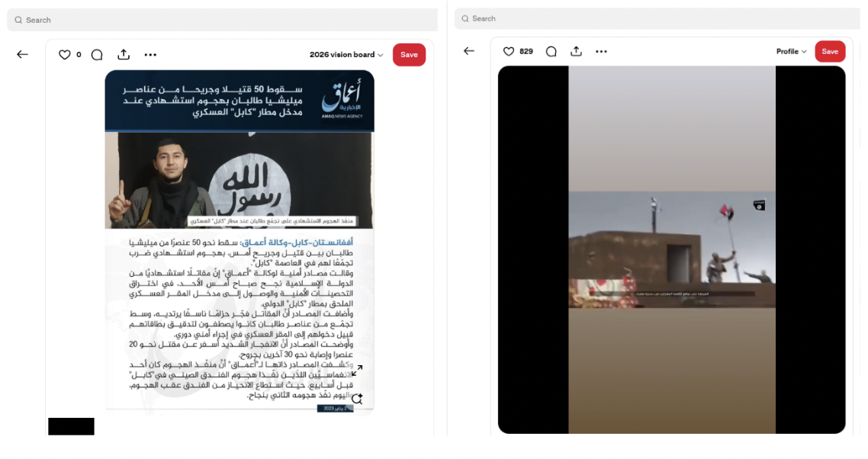Click the search field above the 829-likes pin
Image resolution: width=868 pixels, height=459 pixels.
(656, 18)
